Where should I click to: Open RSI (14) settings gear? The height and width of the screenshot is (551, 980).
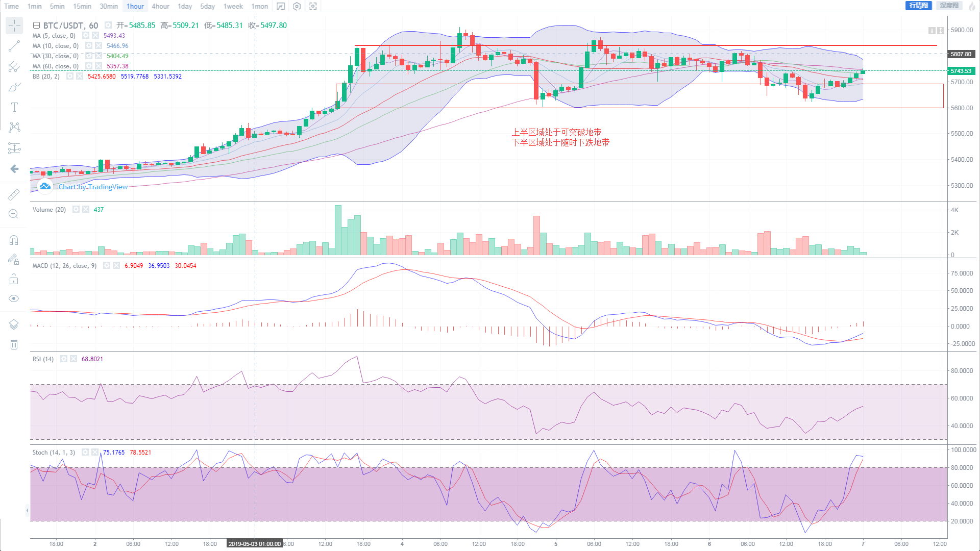[x=64, y=359]
